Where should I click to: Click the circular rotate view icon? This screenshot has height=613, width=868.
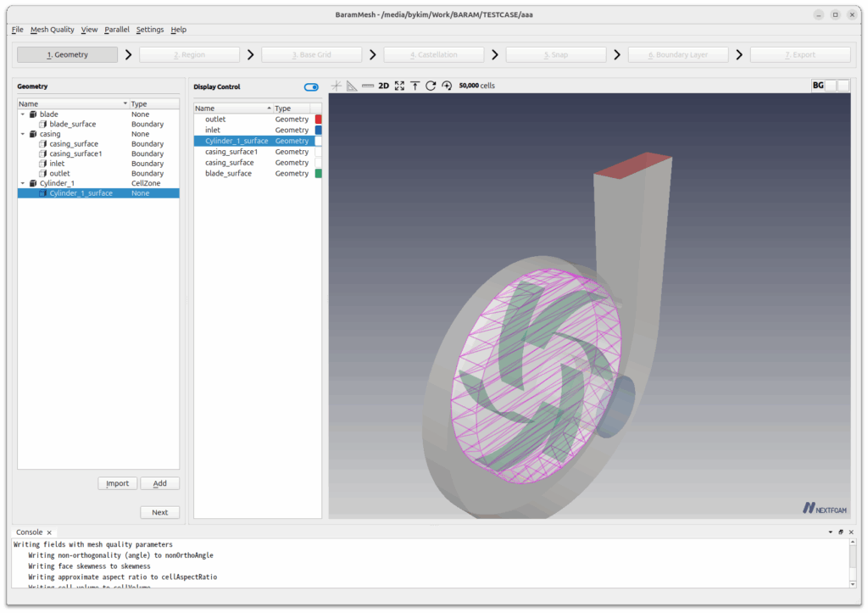[430, 86]
